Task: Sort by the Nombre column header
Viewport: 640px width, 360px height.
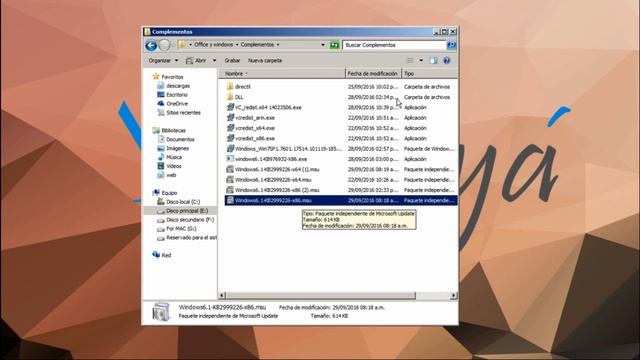Action: point(282,73)
